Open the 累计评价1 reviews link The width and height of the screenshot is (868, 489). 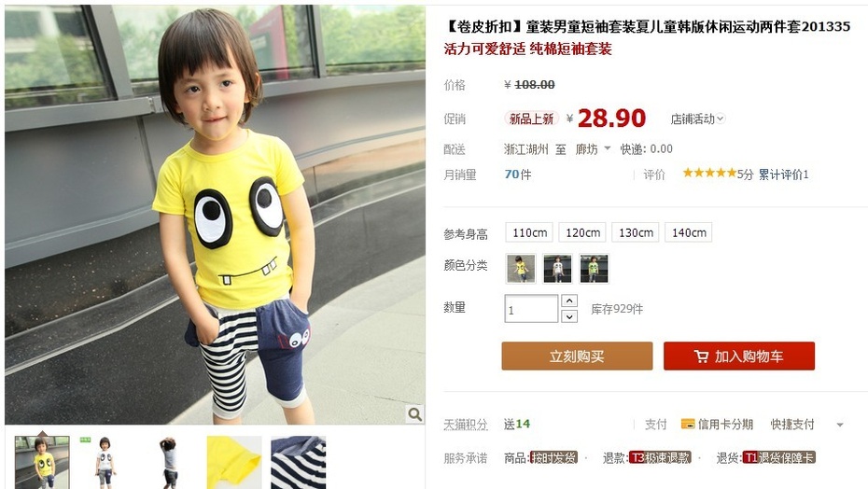[783, 175]
